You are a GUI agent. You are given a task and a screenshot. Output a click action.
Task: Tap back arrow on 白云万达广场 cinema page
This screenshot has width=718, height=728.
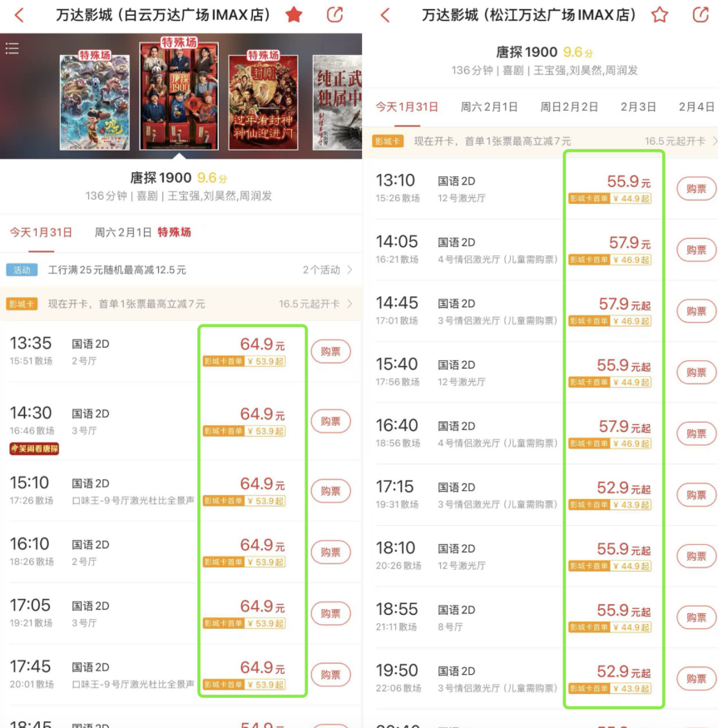click(x=18, y=15)
